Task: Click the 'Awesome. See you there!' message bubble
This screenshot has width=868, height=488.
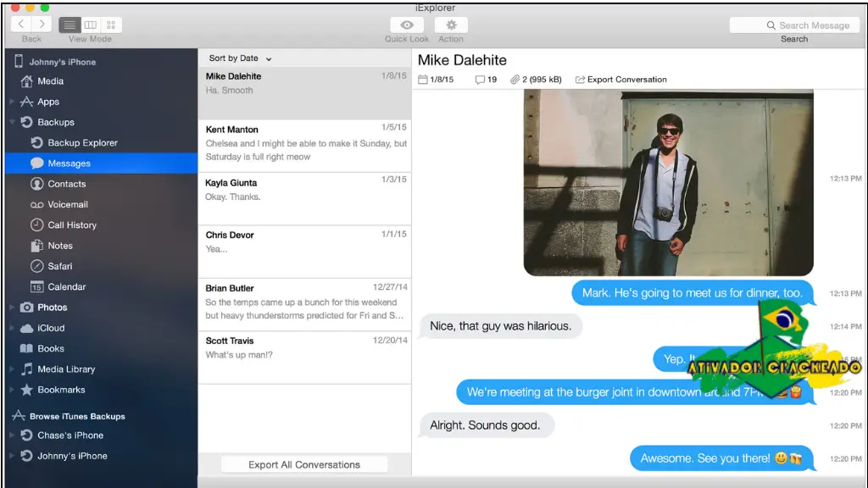Action: pyautogui.click(x=721, y=458)
